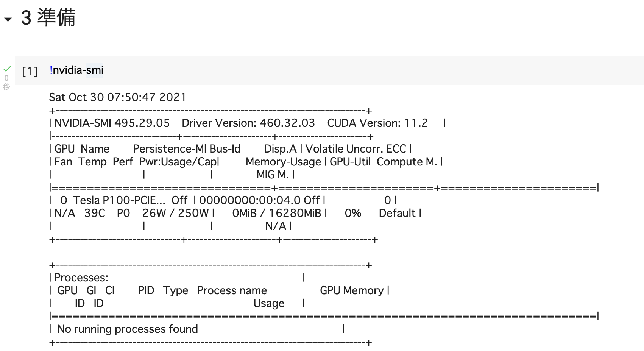Click the "Volatile Uncorr. ECC" column header
The image size is (644, 351).
click(356, 149)
